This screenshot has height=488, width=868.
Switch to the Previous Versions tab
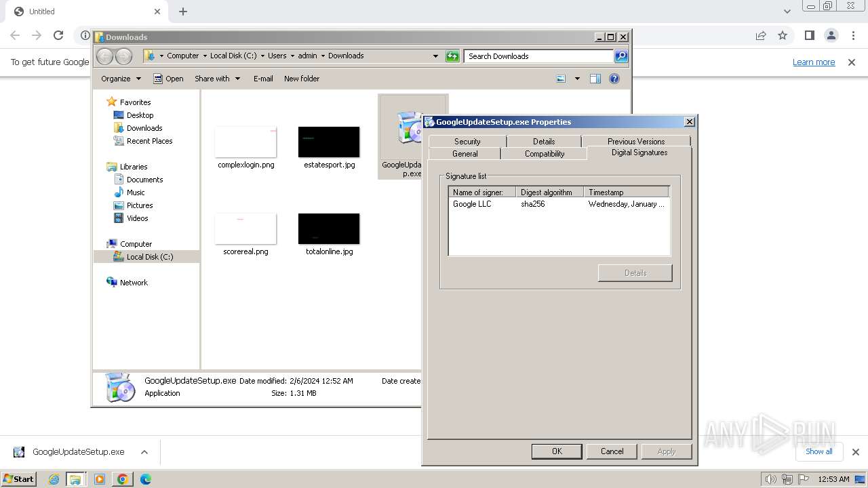tap(636, 141)
